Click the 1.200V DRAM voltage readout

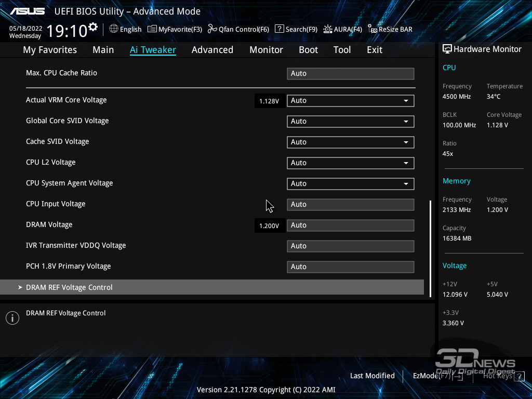point(269,225)
